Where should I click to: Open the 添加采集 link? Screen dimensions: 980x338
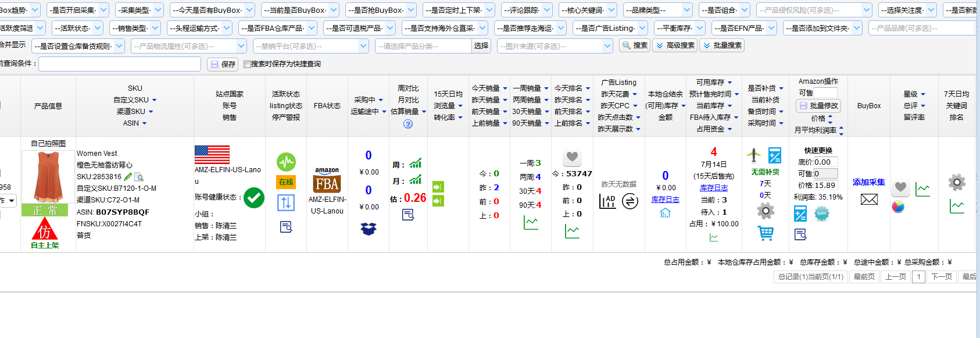pos(869,183)
